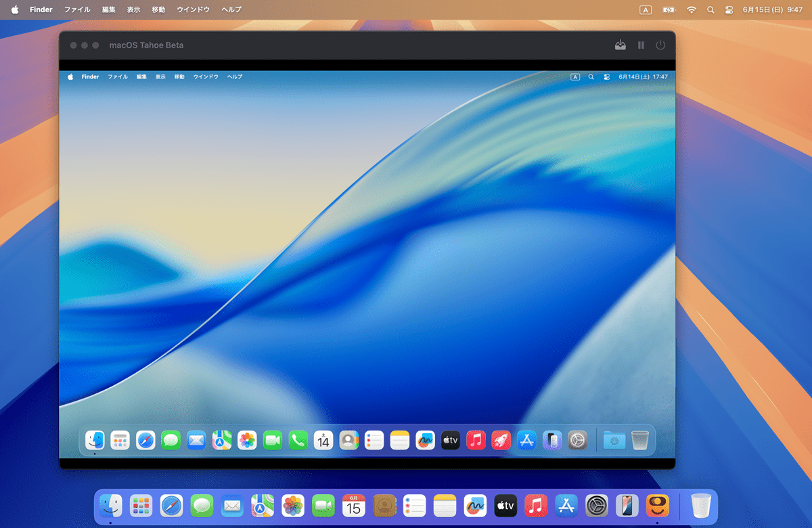The width and height of the screenshot is (812, 528).
Task: Open the host ウインドウ menu
Action: [193, 10]
